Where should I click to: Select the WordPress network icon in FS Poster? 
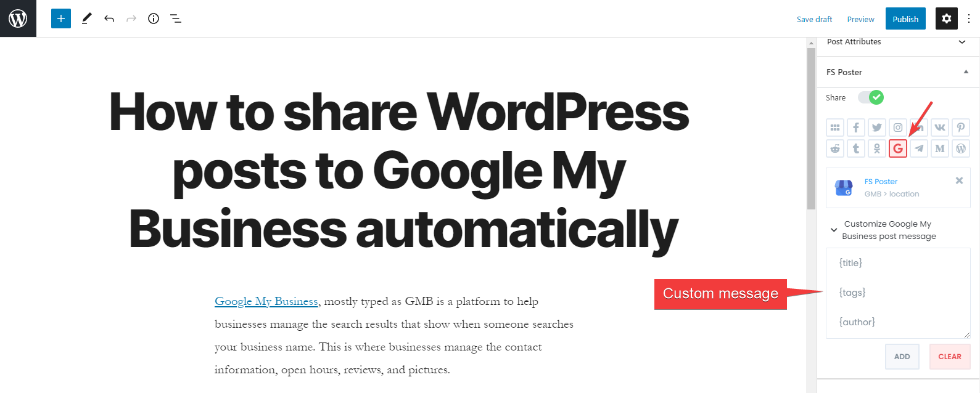[x=961, y=148]
